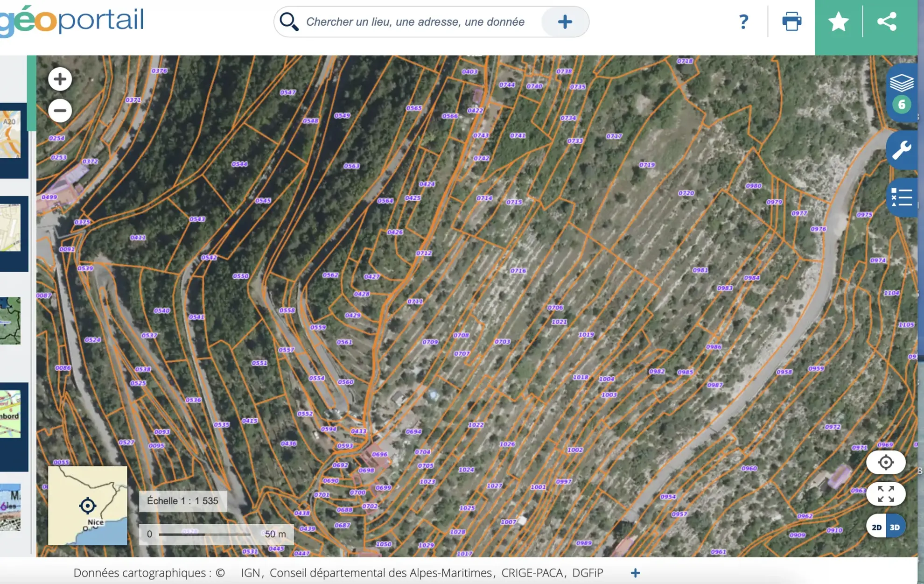Collapse the left panel using the green handle
924x584 pixels.
pyautogui.click(x=32, y=93)
